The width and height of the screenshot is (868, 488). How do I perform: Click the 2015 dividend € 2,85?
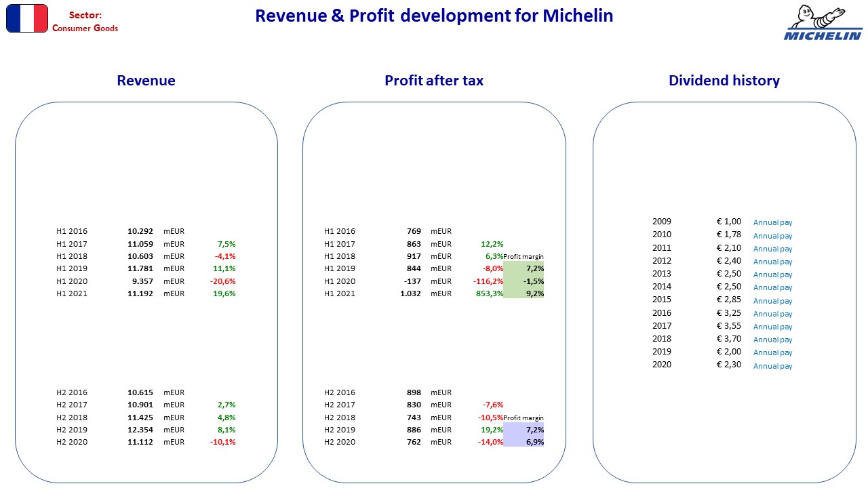click(x=729, y=300)
